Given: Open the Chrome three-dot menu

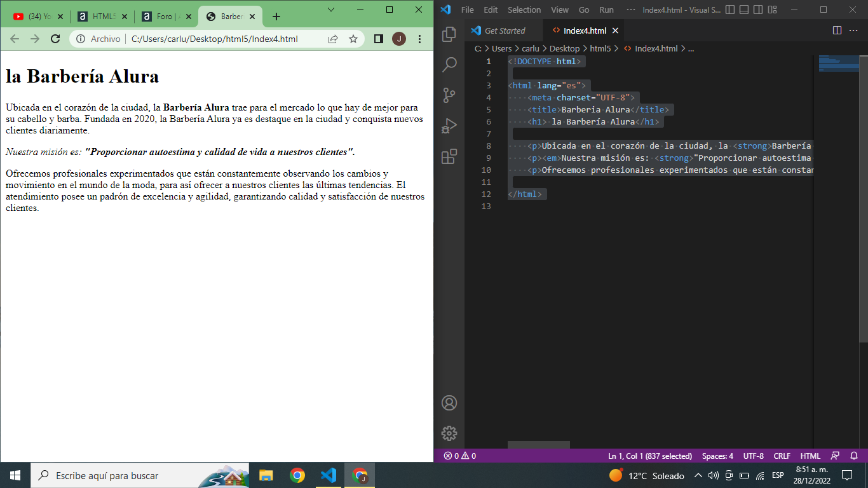Looking at the screenshot, I should [x=419, y=39].
